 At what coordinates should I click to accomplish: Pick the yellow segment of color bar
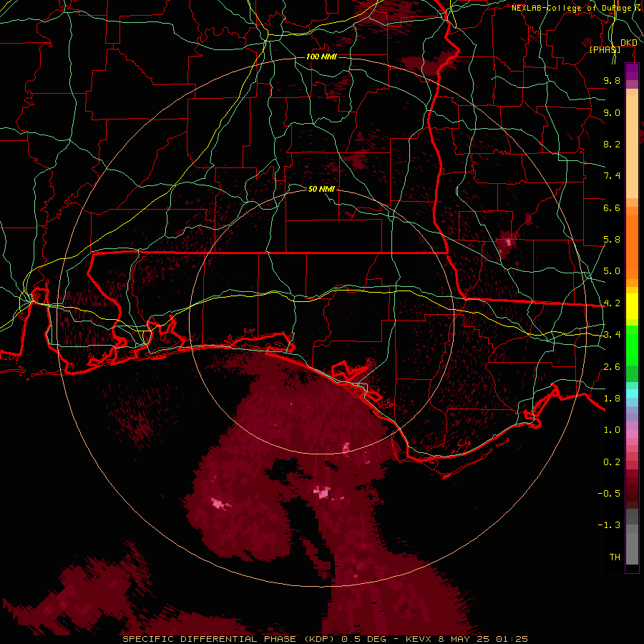[x=632, y=306]
